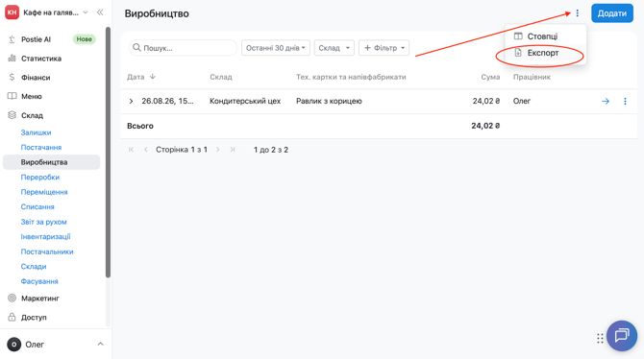The image size is (644, 359).
Task: Go to Списання page
Action: 37,206
